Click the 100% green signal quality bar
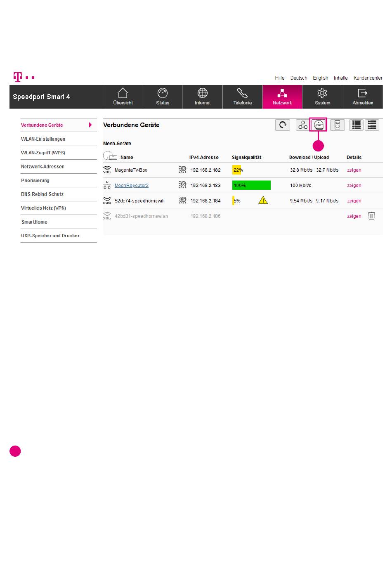This screenshot has height=588, width=392. pos(251,185)
